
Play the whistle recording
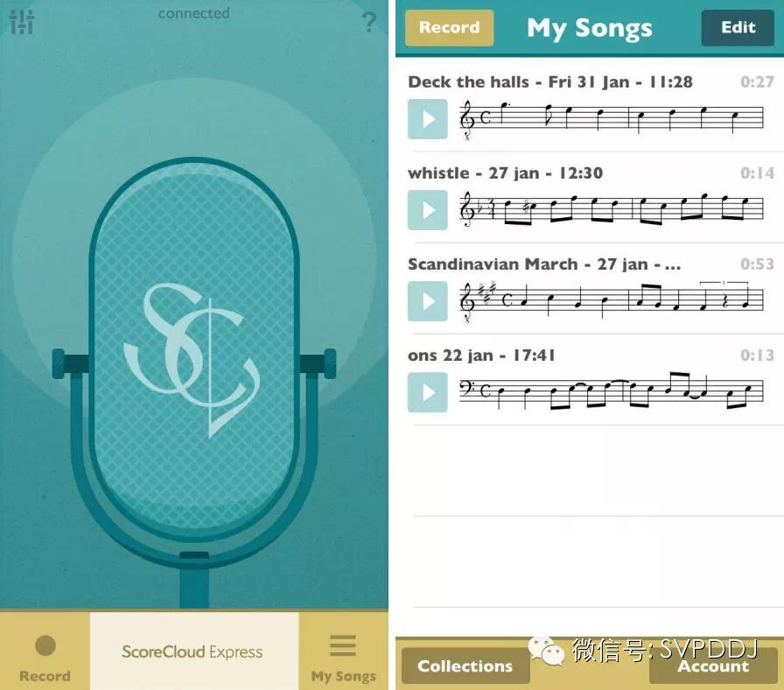tap(428, 210)
